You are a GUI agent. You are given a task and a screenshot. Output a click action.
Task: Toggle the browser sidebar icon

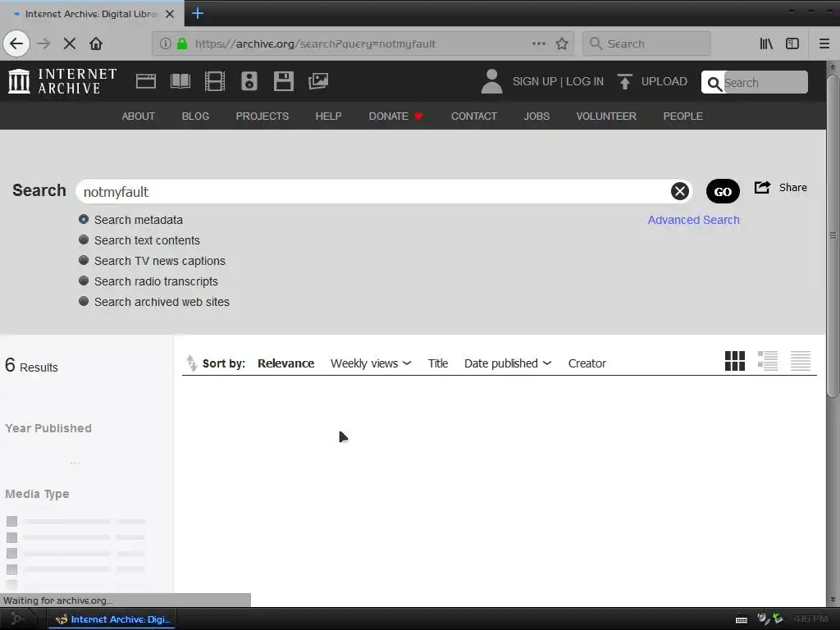click(x=792, y=43)
